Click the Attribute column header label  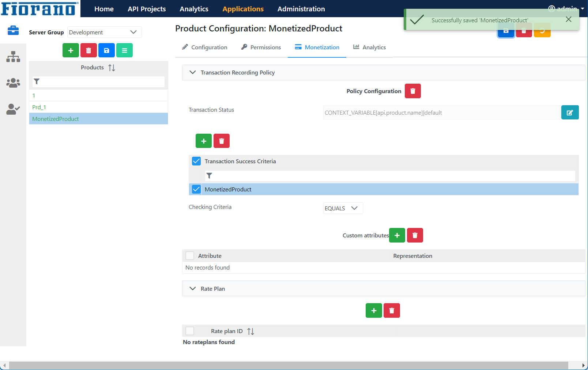click(x=210, y=256)
